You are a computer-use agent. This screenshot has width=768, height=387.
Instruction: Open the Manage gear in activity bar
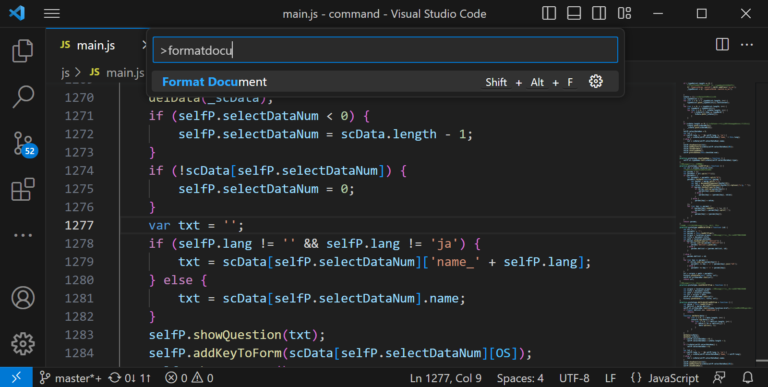pyautogui.click(x=23, y=344)
